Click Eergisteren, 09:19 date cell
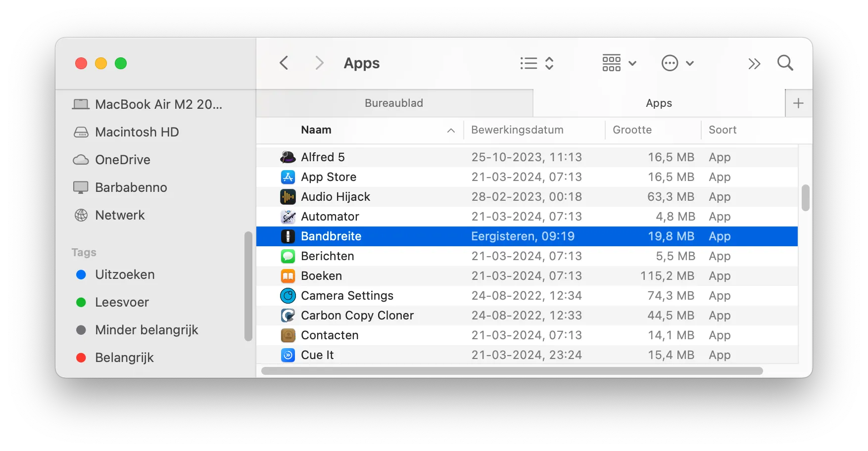 coord(523,236)
